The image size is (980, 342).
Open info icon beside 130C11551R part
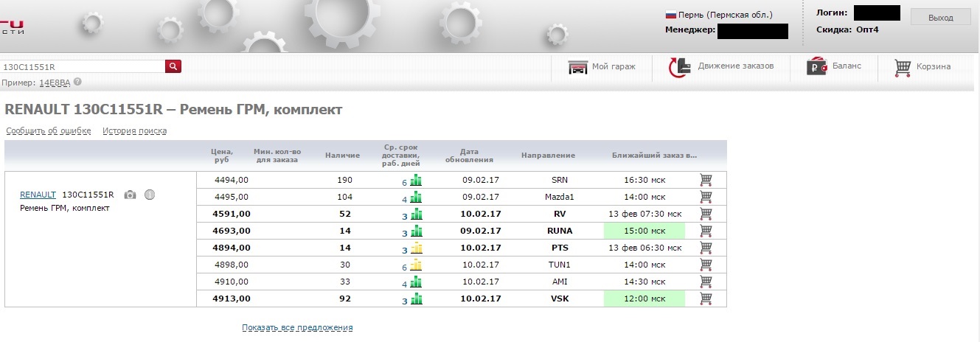point(149,195)
